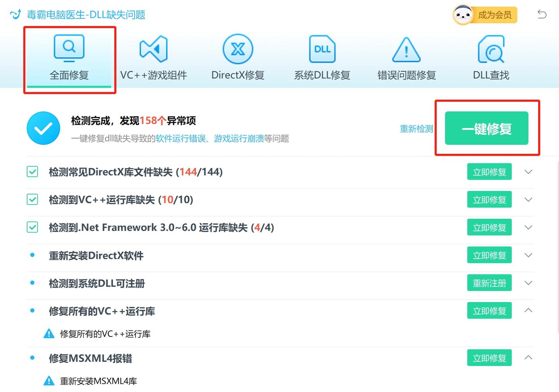Screen dimensions: 559x392
Task: Select 检测到VC++运行库缺失 (10/10) text
Action: [121, 200]
